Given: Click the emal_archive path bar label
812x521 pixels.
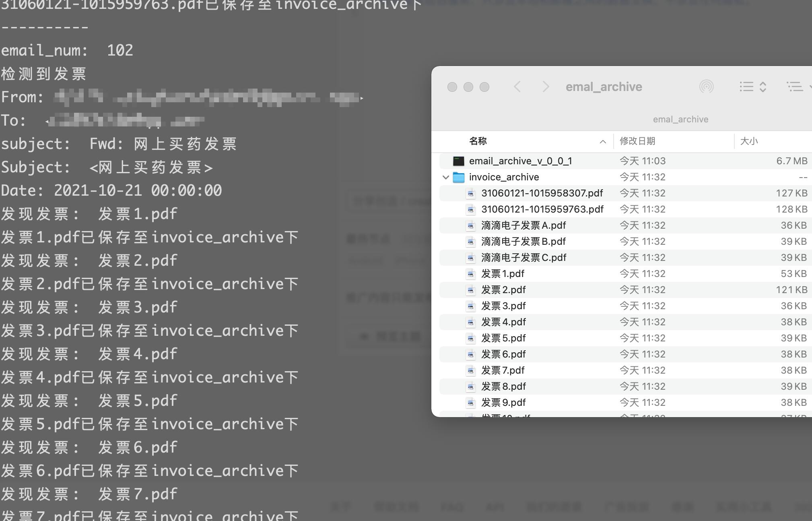Looking at the screenshot, I should [680, 119].
